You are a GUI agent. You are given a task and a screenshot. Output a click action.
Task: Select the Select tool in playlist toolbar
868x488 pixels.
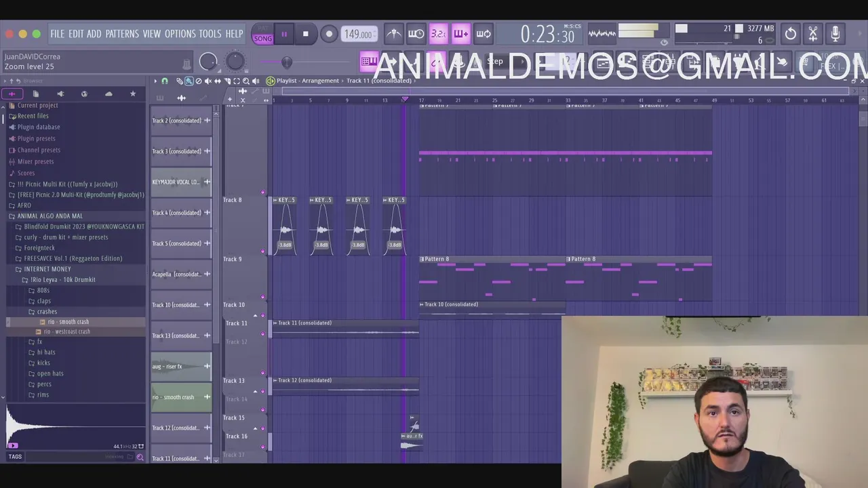pos(237,81)
